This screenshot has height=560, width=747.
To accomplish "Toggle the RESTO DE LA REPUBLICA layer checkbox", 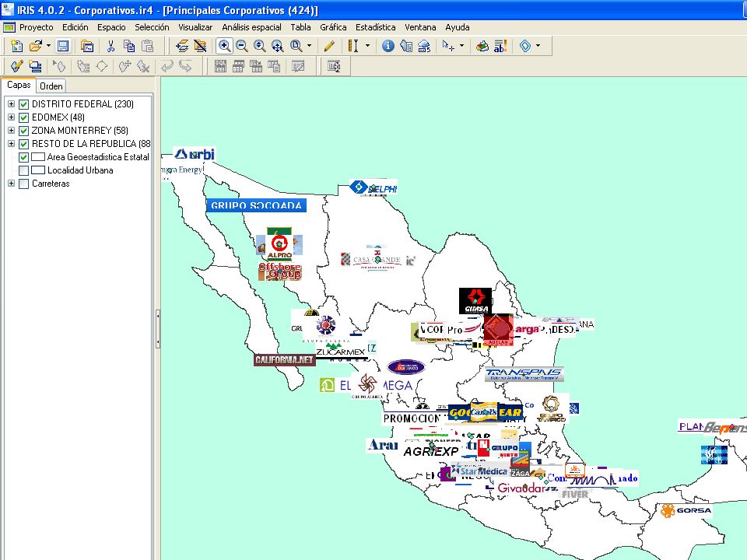I will pyautogui.click(x=24, y=144).
